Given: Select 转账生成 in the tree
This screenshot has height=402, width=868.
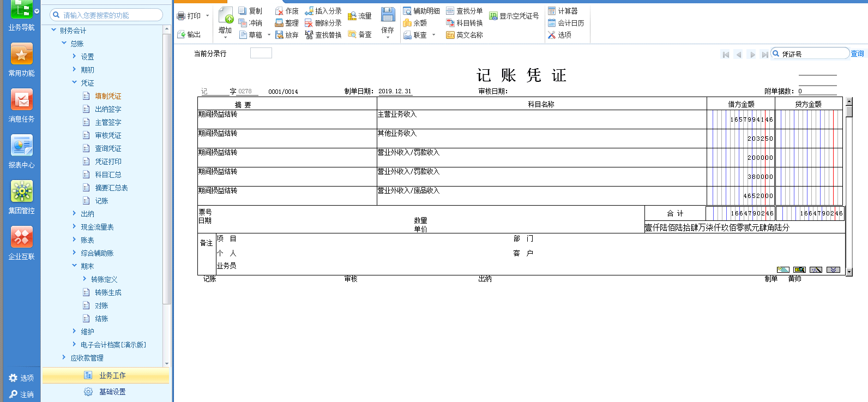Looking at the screenshot, I should (108, 292).
